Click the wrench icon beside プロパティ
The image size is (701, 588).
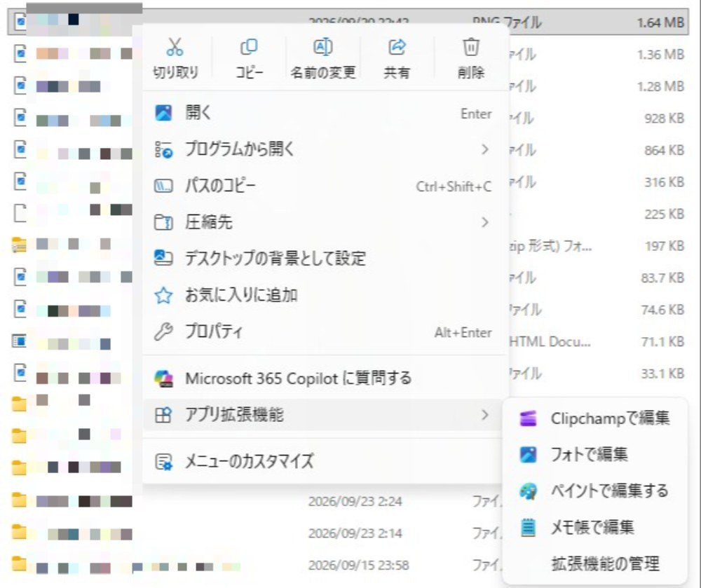coord(163,331)
